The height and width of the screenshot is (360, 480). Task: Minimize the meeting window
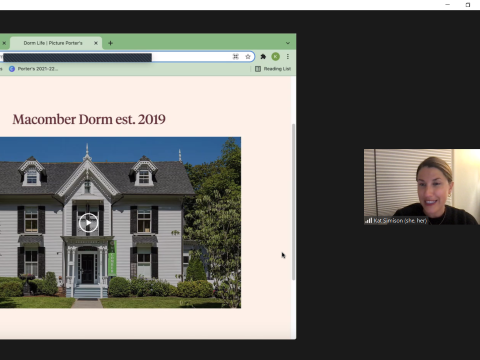click(x=447, y=5)
